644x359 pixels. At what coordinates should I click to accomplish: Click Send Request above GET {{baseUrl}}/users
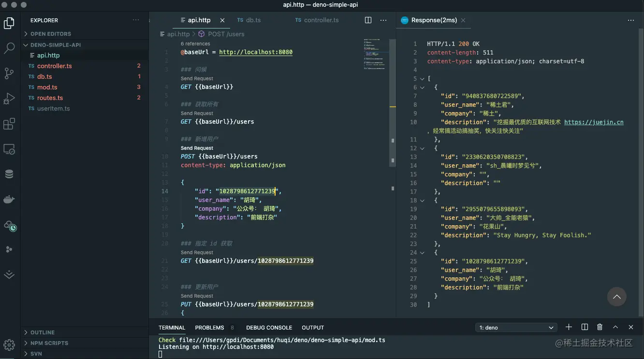(x=196, y=113)
